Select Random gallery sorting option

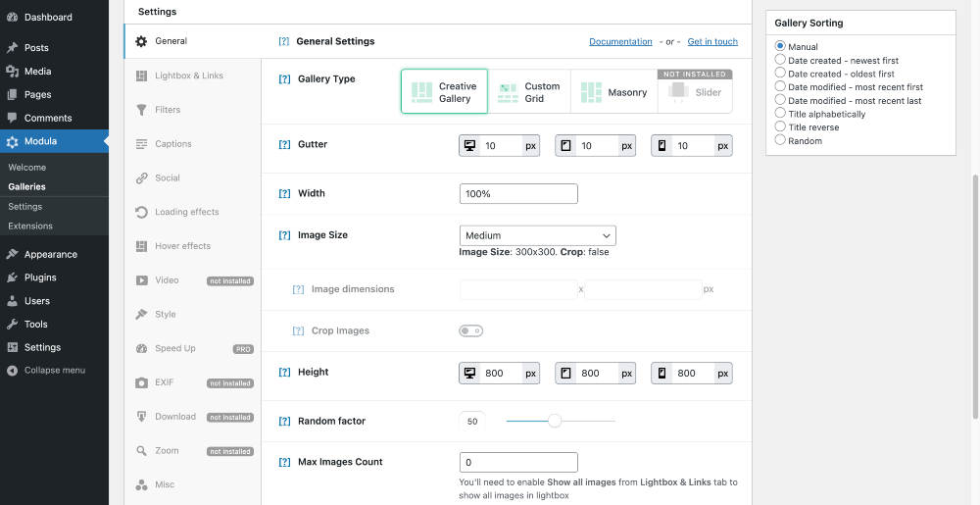[x=780, y=140]
